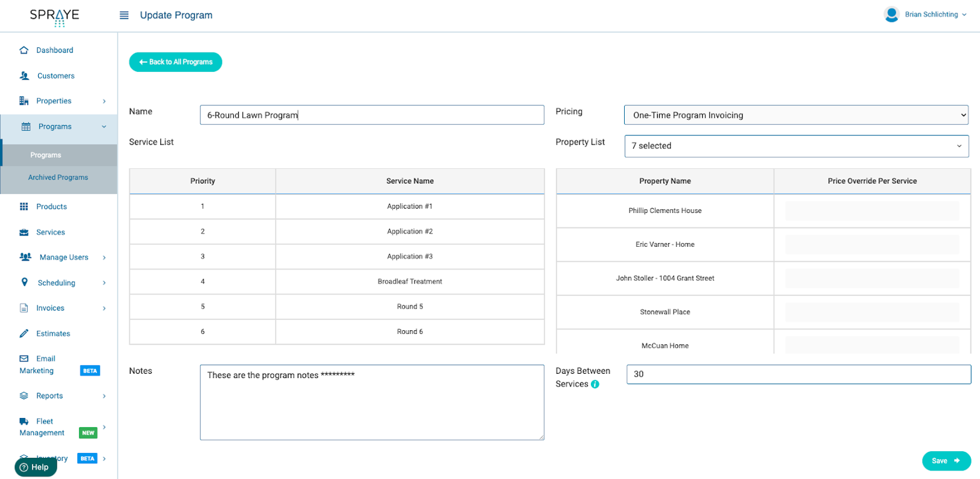Open the Help widget

[36, 467]
